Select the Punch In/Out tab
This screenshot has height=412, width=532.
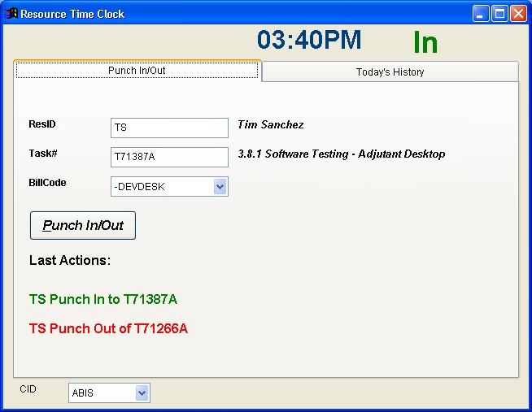click(x=137, y=71)
